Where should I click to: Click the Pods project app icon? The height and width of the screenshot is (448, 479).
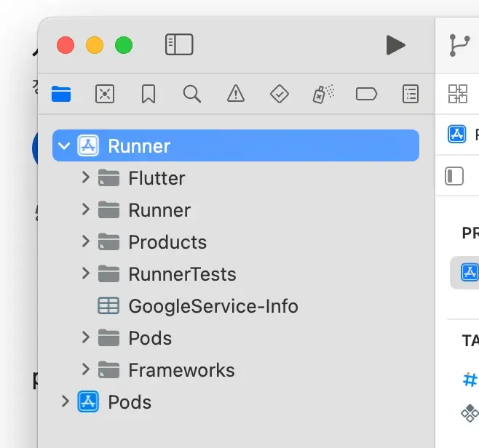tap(88, 401)
